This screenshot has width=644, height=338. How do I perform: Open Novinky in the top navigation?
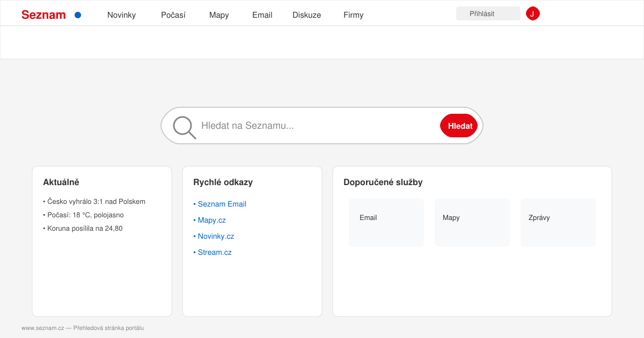[x=121, y=15]
